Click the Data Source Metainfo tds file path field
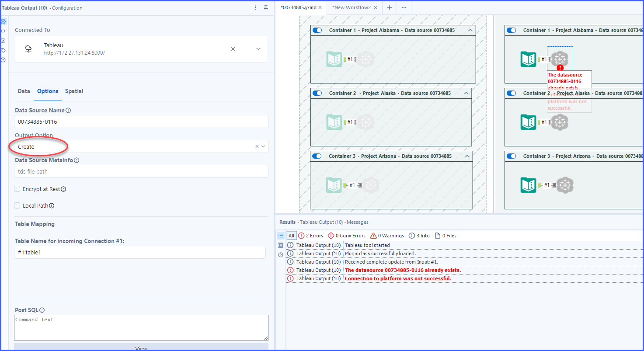644x351 pixels. pyautogui.click(x=141, y=171)
